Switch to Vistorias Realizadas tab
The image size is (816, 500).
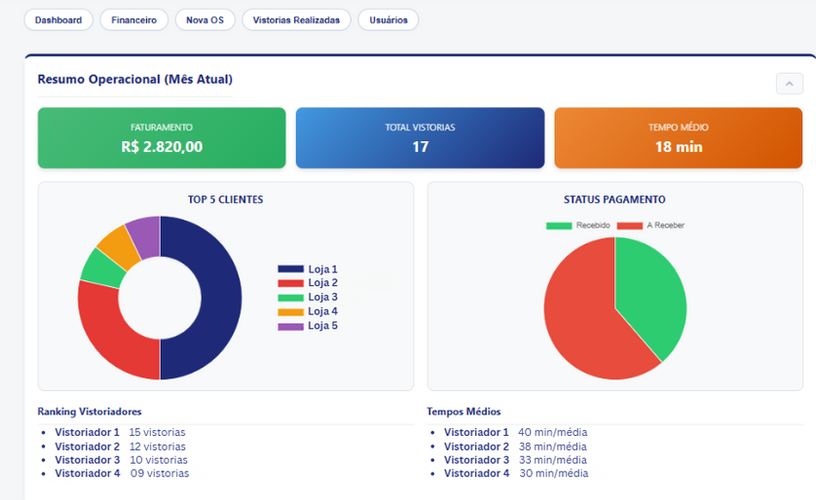click(296, 20)
